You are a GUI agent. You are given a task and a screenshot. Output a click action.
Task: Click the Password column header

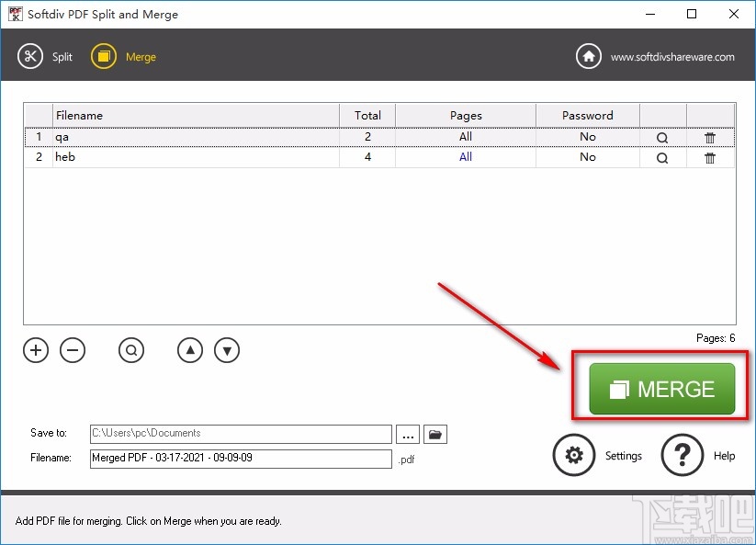588,115
